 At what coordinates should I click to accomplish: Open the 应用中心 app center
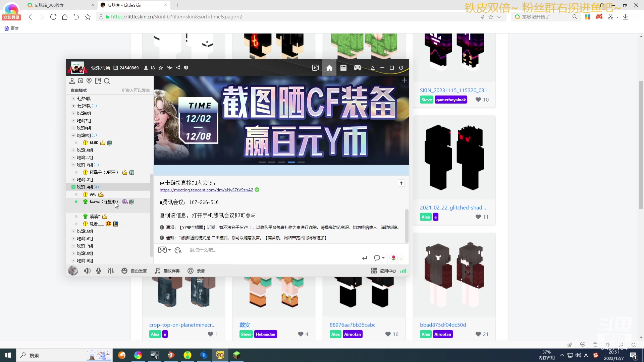[x=384, y=270]
